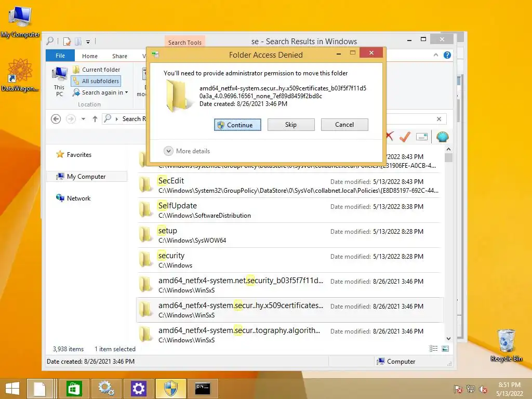Select the Search Tools contextual tab
Image resolution: width=532 pixels, height=399 pixels.
coord(185,43)
